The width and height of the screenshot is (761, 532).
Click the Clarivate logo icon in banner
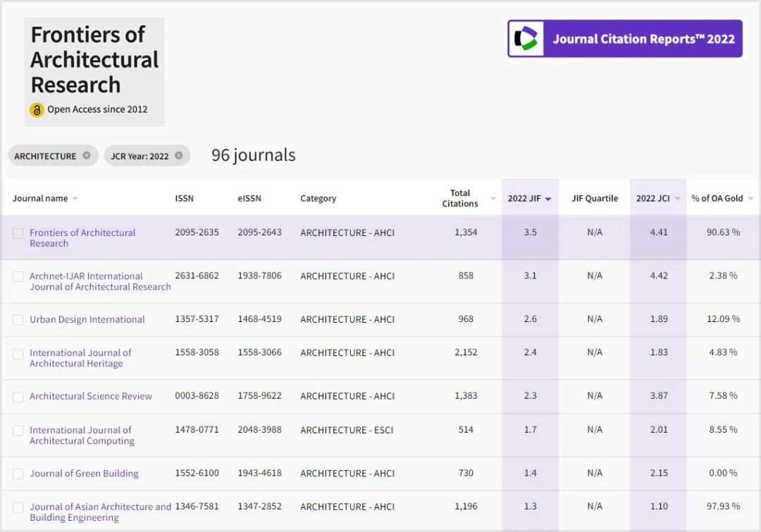(526, 39)
